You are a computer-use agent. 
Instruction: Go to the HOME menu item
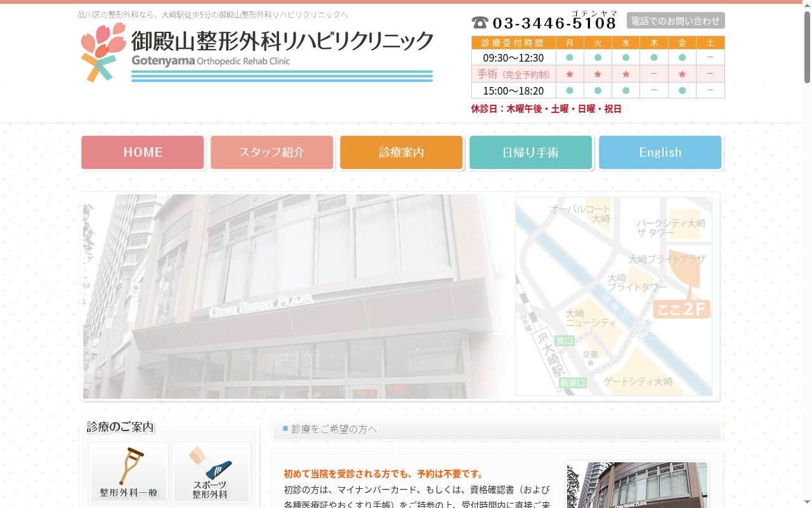coord(143,152)
